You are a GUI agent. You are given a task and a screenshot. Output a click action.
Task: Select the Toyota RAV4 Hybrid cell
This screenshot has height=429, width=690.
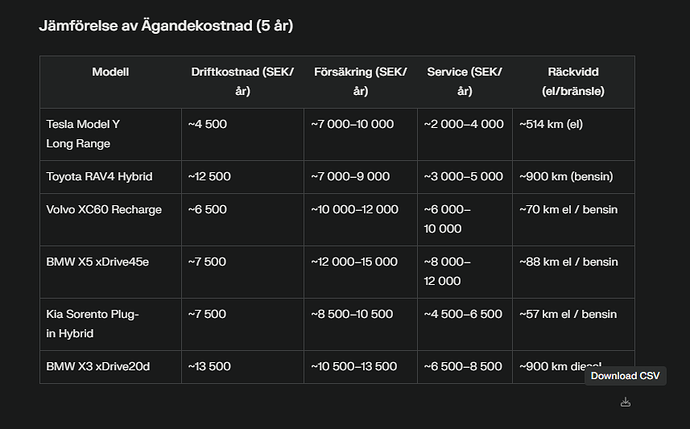click(99, 177)
